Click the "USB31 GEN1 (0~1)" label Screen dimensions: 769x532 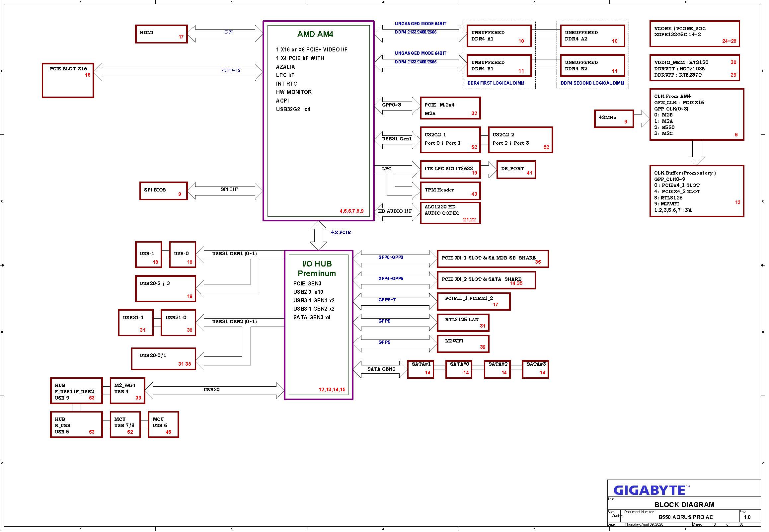pos(234,254)
